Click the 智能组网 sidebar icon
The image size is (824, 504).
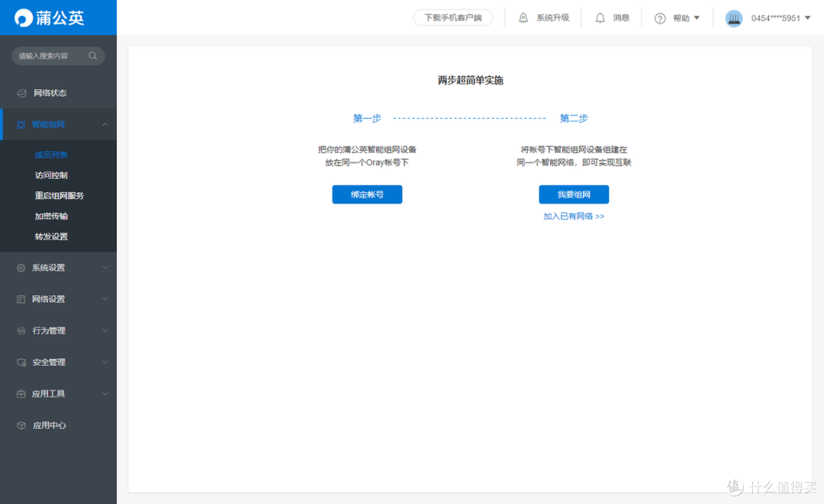[x=21, y=125]
